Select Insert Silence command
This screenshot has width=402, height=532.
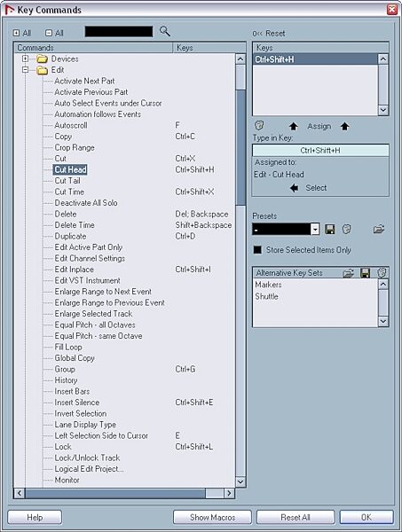pyautogui.click(x=77, y=403)
